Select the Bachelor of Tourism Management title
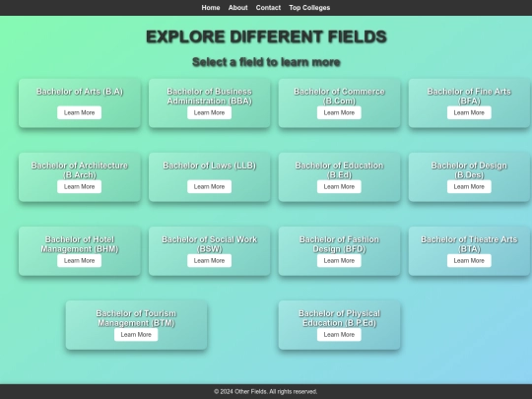The height and width of the screenshot is (399, 532). pyautogui.click(x=136, y=318)
